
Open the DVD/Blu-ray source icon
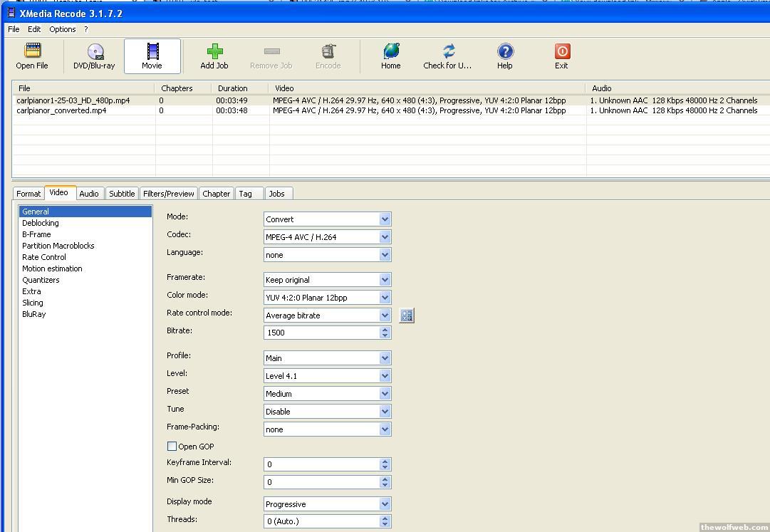[94, 52]
